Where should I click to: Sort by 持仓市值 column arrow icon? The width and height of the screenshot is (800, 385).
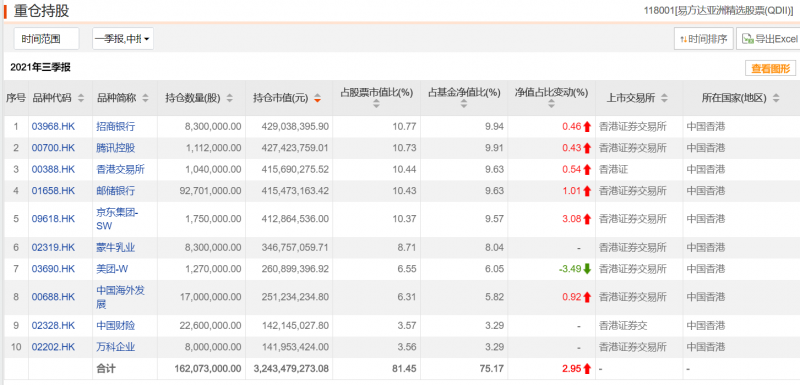click(x=317, y=98)
